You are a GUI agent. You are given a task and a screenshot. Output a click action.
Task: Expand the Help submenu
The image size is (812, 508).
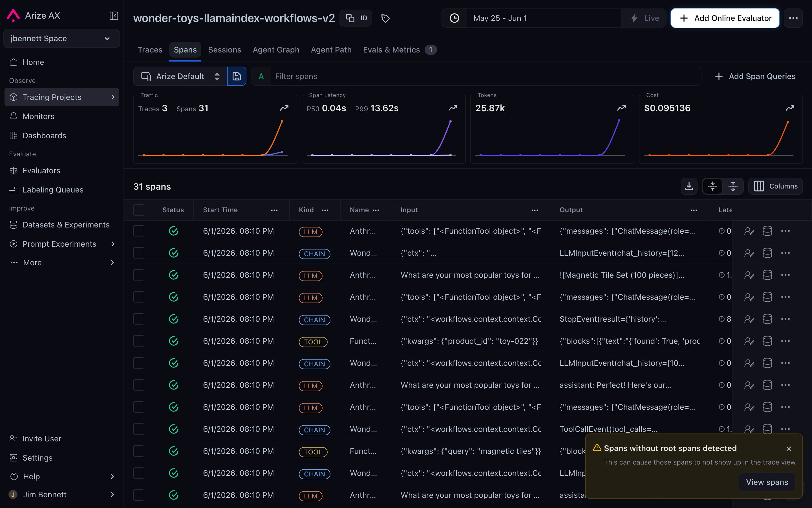62,476
